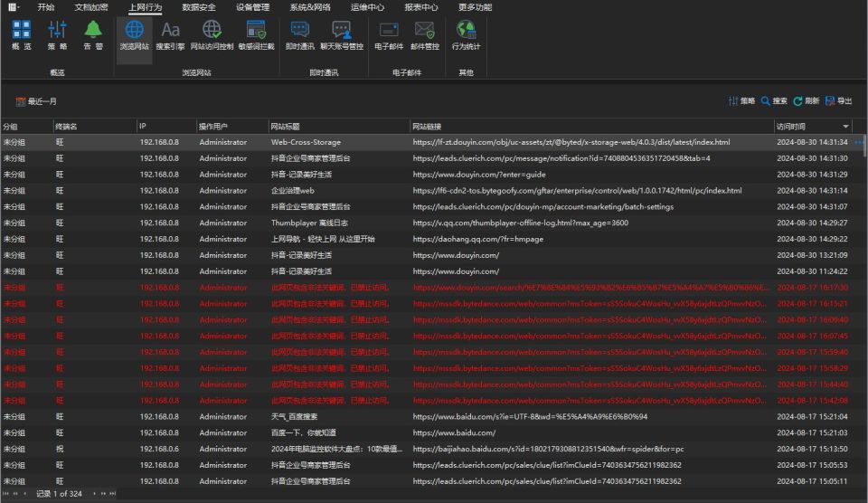Select the timestamp 2024-08-17 15:05:11
The image size is (868, 503).
(812, 481)
